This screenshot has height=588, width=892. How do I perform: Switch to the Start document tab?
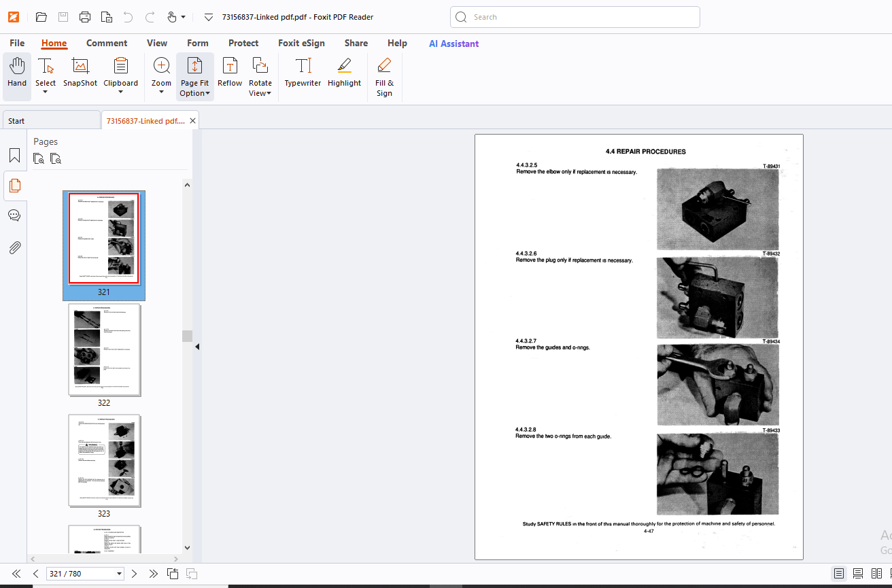tap(51, 120)
